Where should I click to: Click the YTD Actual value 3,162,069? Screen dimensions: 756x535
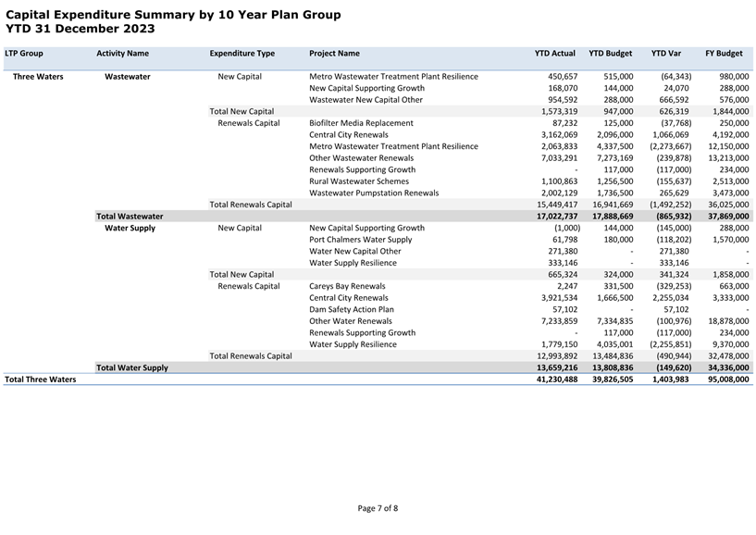coord(559,135)
